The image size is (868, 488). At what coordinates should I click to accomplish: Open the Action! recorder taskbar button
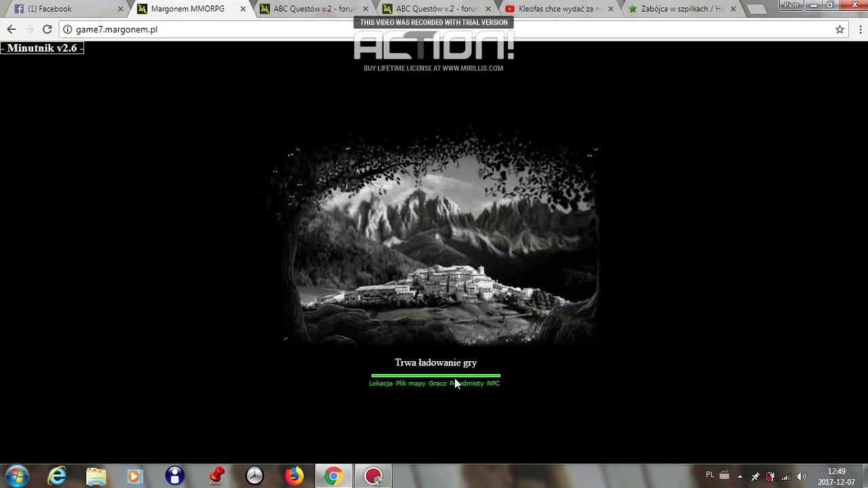click(373, 476)
